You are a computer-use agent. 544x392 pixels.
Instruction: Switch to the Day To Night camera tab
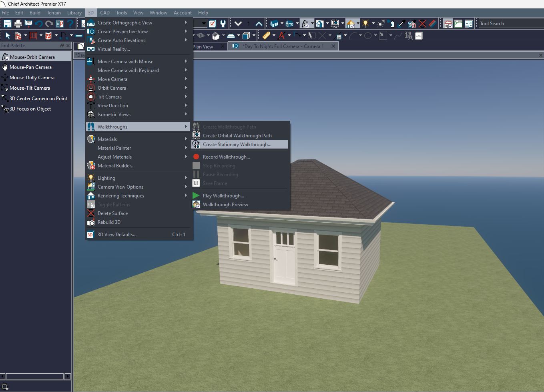pos(283,46)
